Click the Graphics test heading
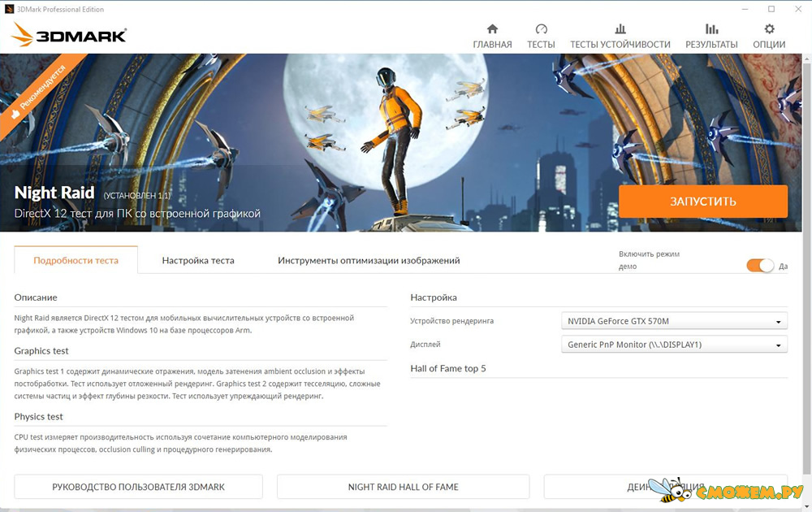The height and width of the screenshot is (512, 812). (x=41, y=351)
